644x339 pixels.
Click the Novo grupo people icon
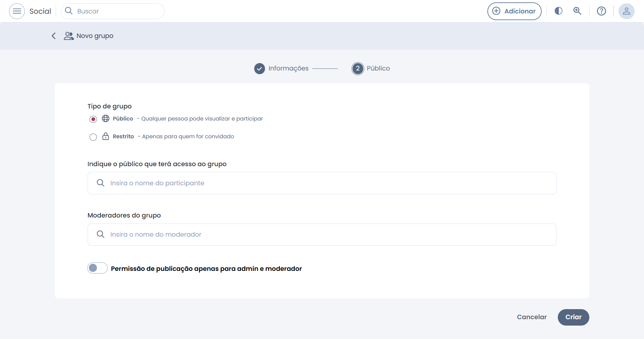(69, 36)
